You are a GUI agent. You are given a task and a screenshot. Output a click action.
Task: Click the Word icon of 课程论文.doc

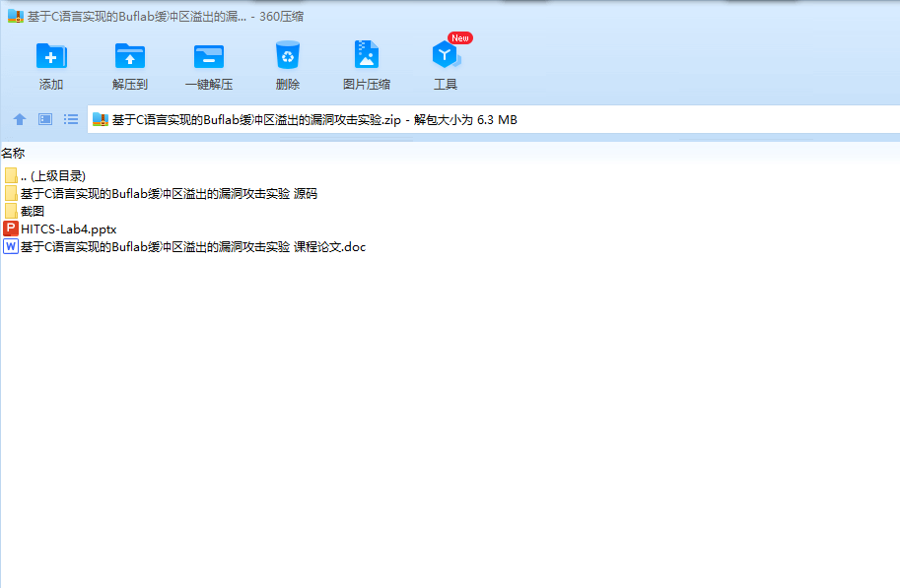pos(10,246)
